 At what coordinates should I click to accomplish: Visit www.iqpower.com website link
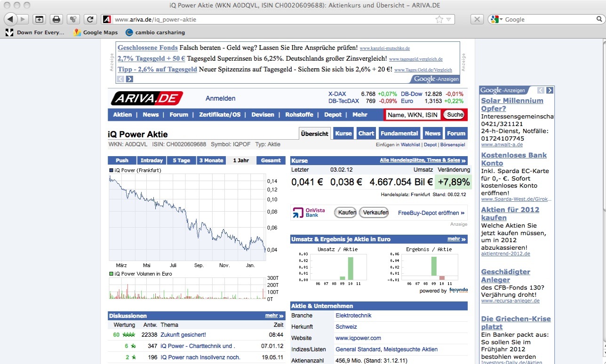358,338
